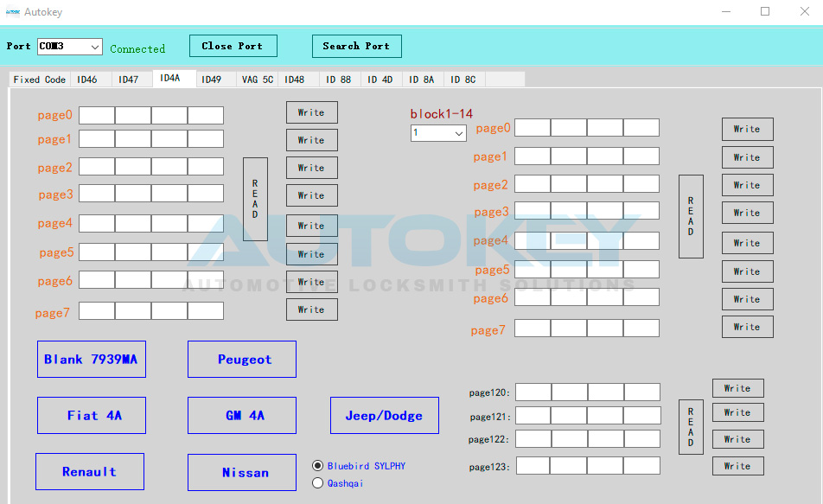Write left panel page0

312,112
